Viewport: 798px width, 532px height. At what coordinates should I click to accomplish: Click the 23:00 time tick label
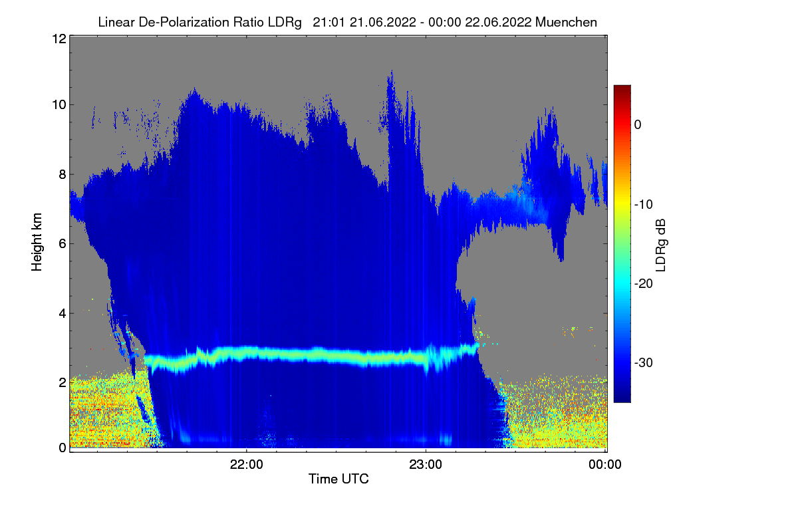[x=426, y=465]
